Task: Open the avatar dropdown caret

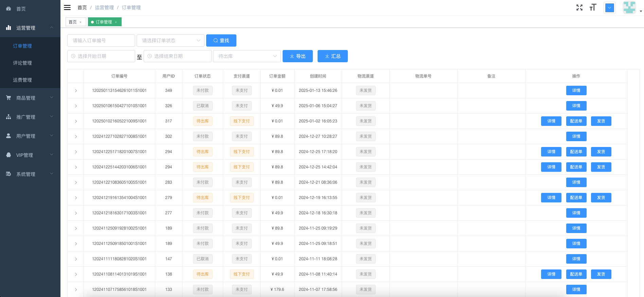Action: (641, 11)
